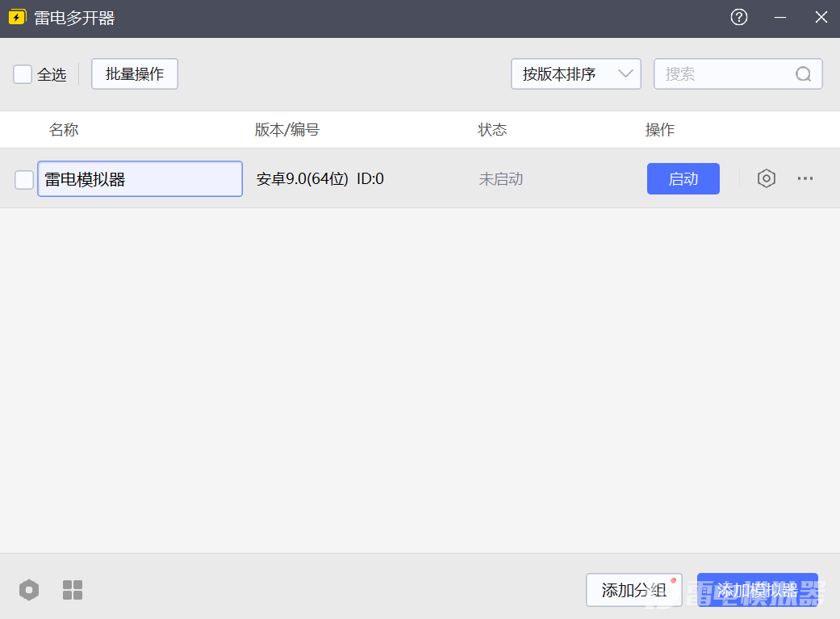840x619 pixels.
Task: Open settings for 雷电模拟器 row
Action: click(x=766, y=178)
